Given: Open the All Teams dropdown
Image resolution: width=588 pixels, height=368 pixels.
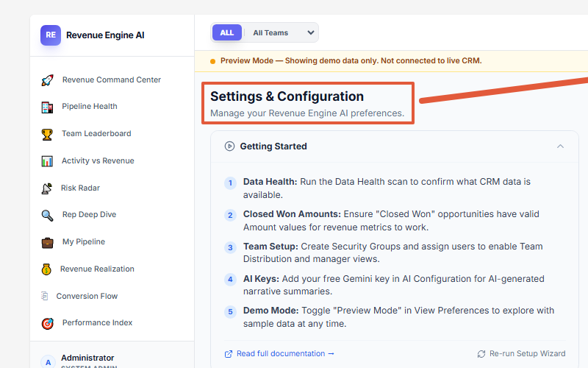Looking at the screenshot, I should 283,32.
